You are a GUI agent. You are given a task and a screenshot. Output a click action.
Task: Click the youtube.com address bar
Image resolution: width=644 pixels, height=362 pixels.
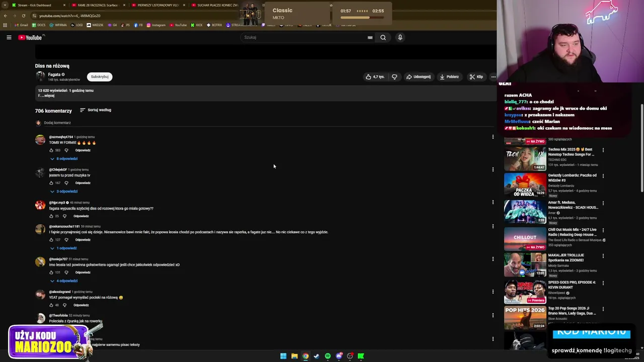click(x=136, y=16)
